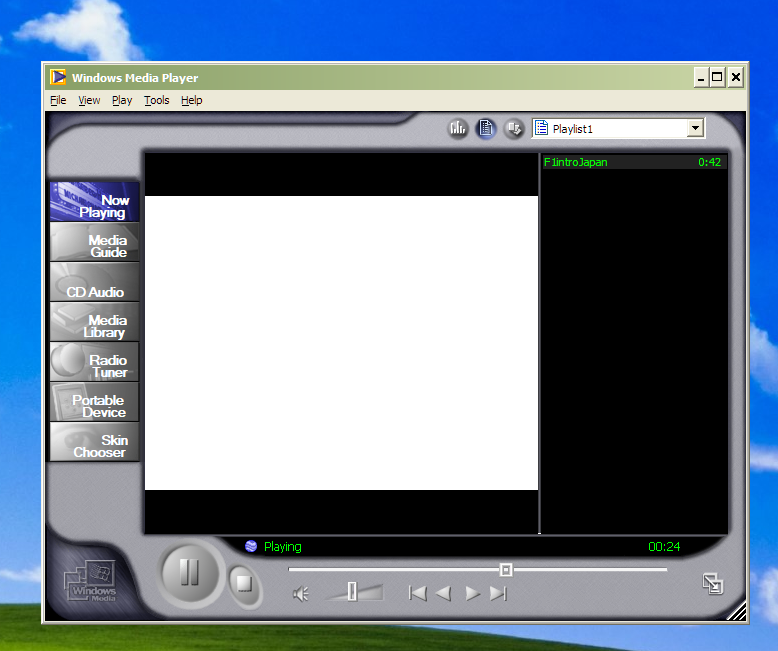Minimize the Windows Media Player window
The width and height of the screenshot is (778, 651).
pyautogui.click(x=701, y=77)
